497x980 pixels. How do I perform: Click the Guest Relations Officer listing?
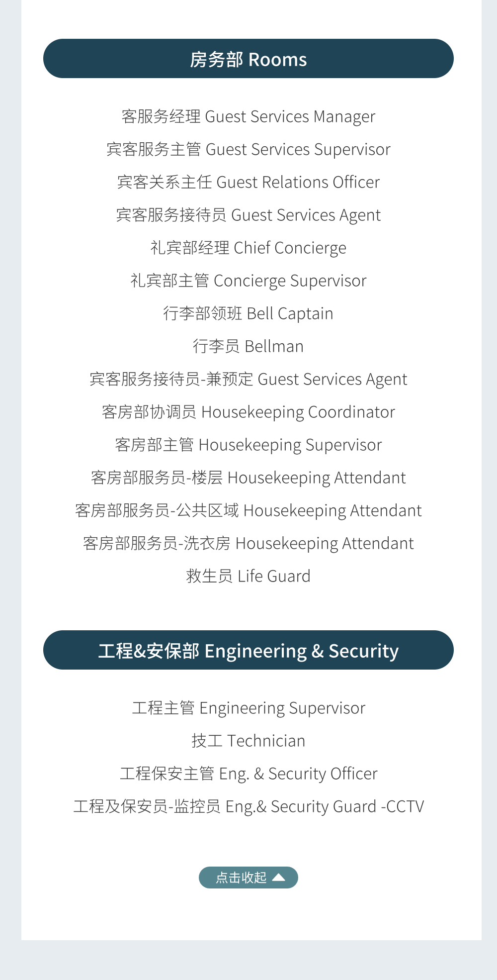(248, 183)
